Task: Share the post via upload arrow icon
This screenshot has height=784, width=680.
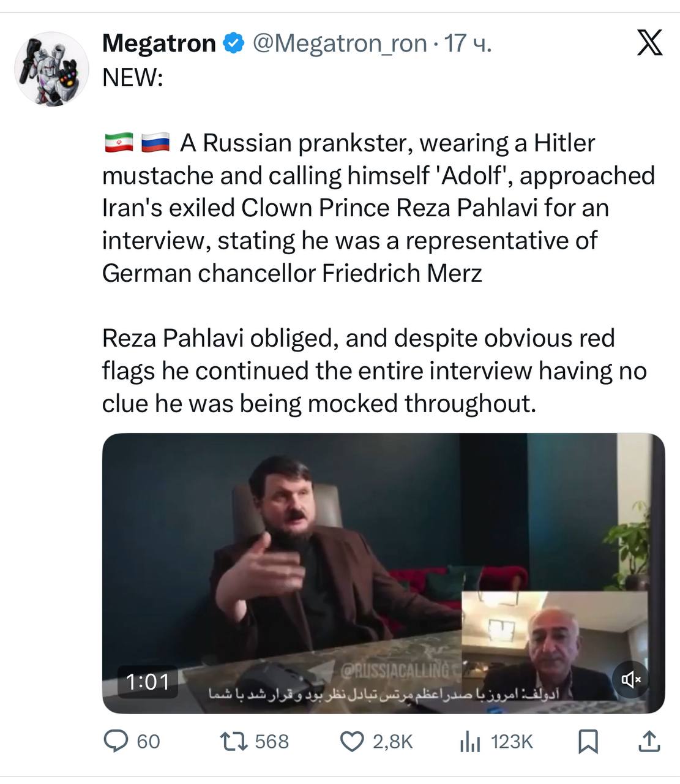Action: point(649,742)
